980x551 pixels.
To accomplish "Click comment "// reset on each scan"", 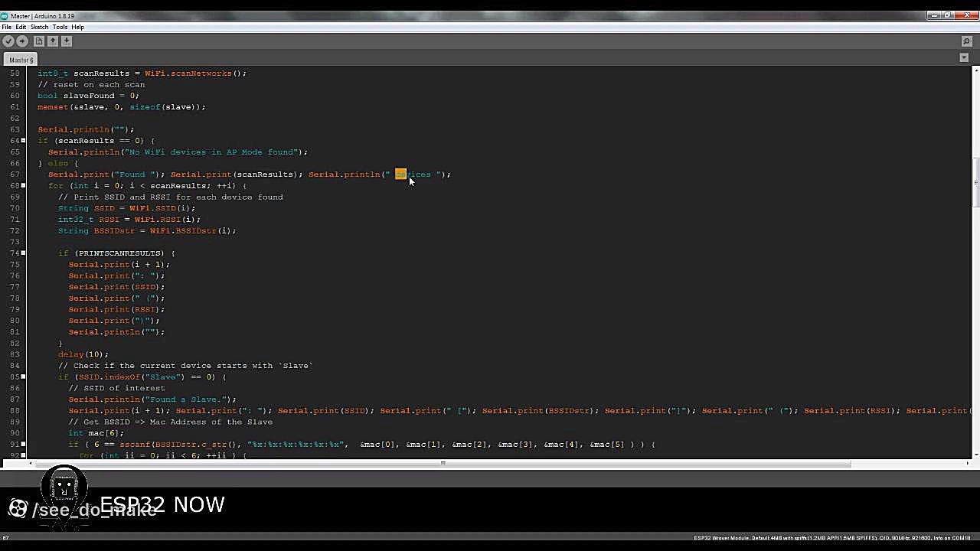I will 91,85.
